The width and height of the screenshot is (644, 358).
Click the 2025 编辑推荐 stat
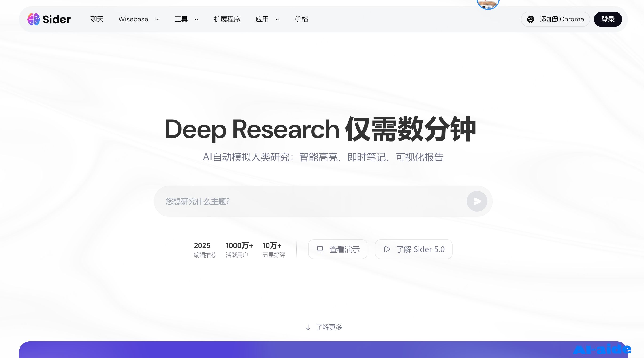pyautogui.click(x=205, y=250)
